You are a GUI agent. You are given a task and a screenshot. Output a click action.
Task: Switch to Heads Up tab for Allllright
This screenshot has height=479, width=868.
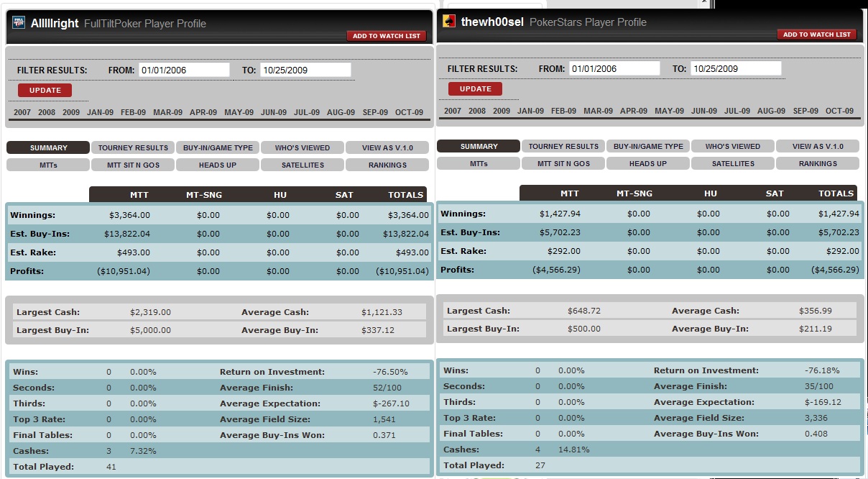[218, 165]
